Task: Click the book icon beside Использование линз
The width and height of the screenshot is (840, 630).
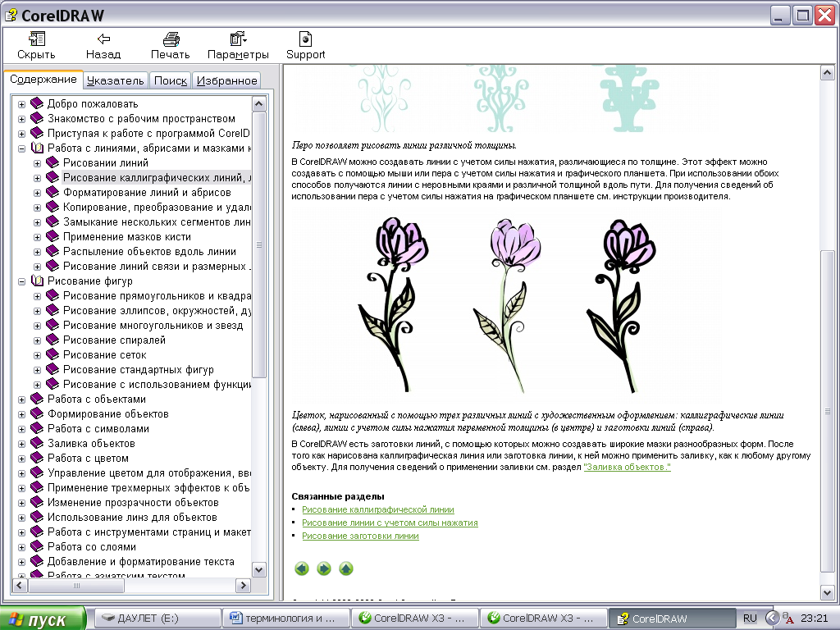Action: (x=36, y=517)
